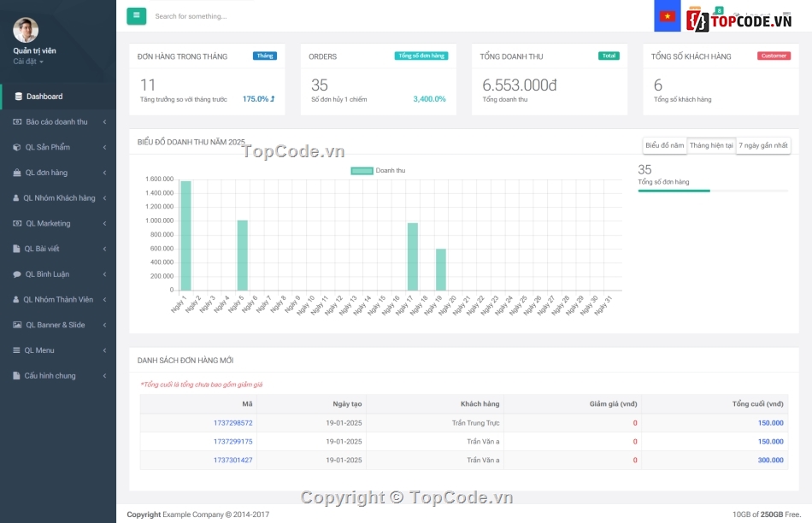Viewport: 812px width, 523px height.
Task: Expand the QL Sản Phẩm chevron
Action: click(x=104, y=147)
